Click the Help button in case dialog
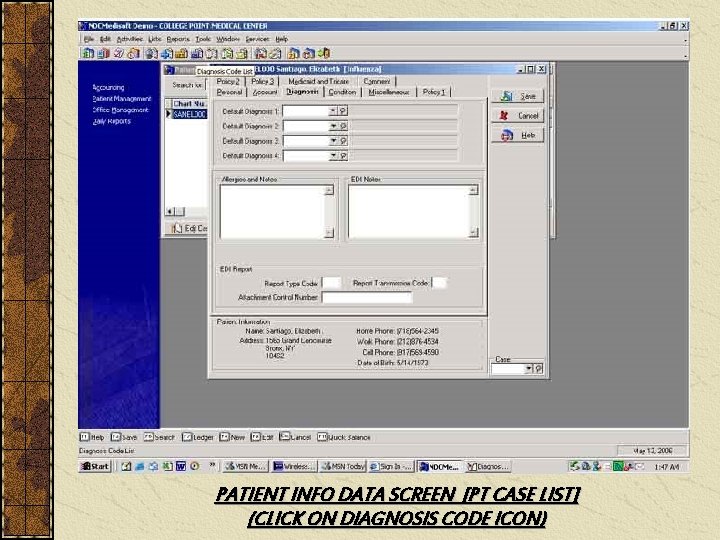Viewport: 720px width, 540px height. click(518, 135)
